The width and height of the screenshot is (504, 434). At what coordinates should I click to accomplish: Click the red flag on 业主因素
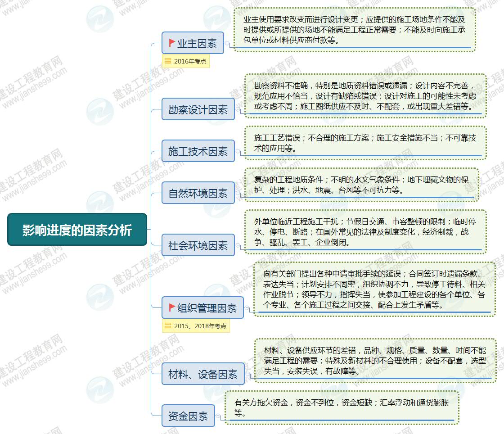[x=172, y=43]
